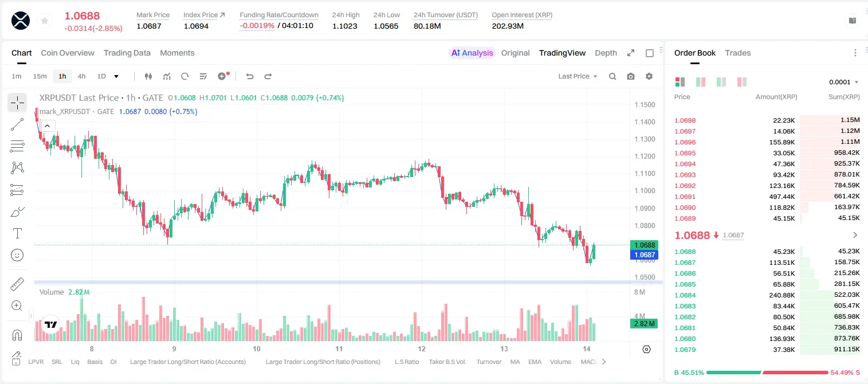Show only sell orders in order book
The height and width of the screenshot is (384, 868).
(x=742, y=82)
